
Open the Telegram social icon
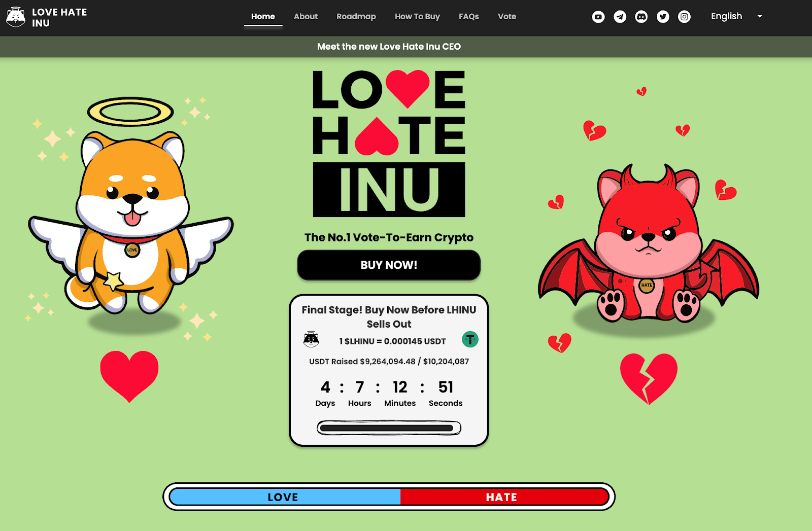(x=620, y=17)
